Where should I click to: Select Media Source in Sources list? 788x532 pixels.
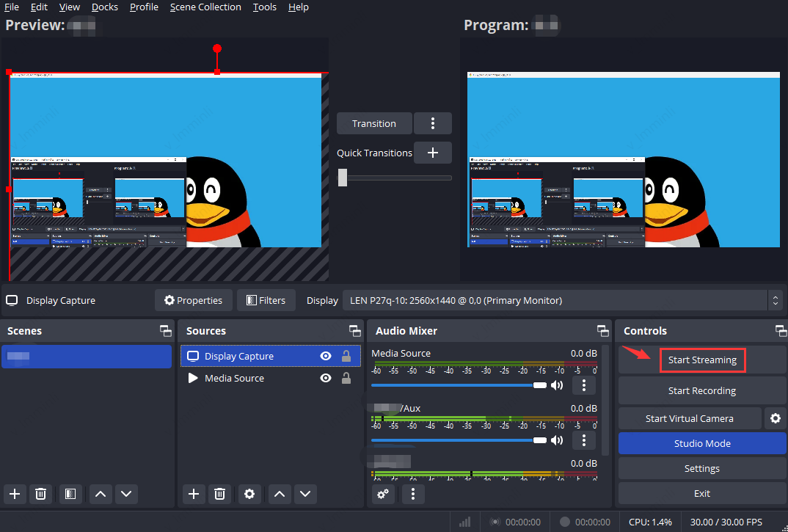point(271,378)
